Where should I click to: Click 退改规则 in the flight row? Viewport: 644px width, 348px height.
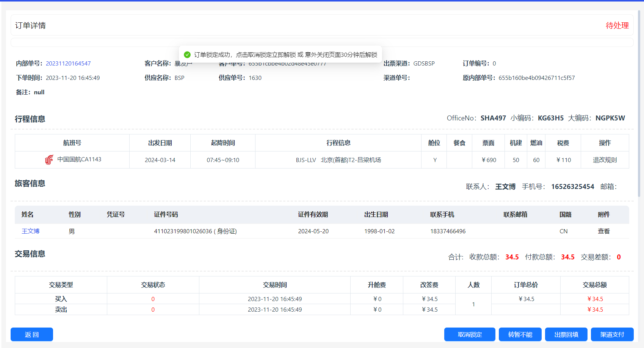click(x=605, y=160)
